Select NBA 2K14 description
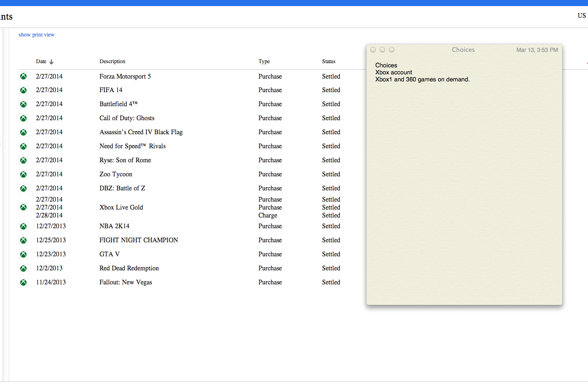Viewport: 588px width, 384px height. [x=115, y=226]
